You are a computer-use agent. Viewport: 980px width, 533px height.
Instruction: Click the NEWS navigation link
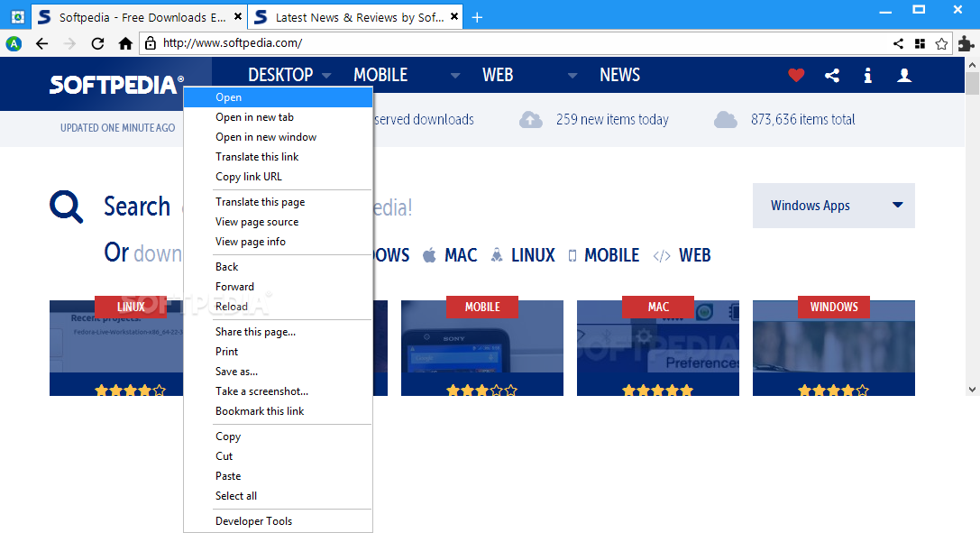pos(619,75)
